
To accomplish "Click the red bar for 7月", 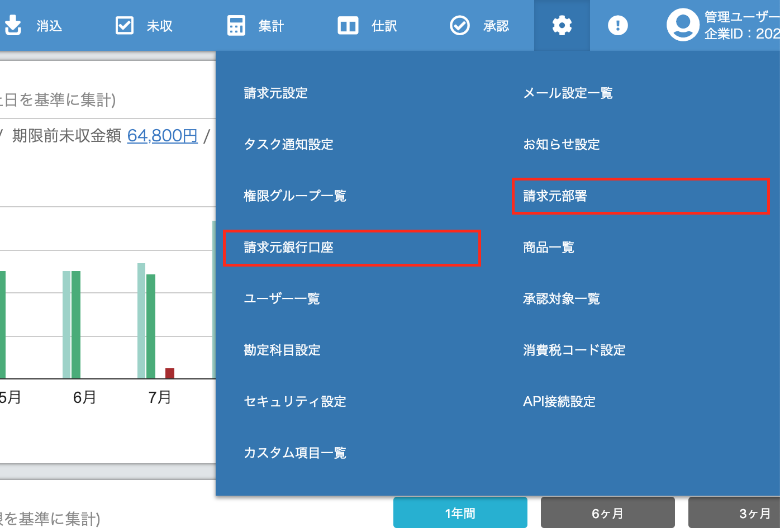I will coord(170,373).
